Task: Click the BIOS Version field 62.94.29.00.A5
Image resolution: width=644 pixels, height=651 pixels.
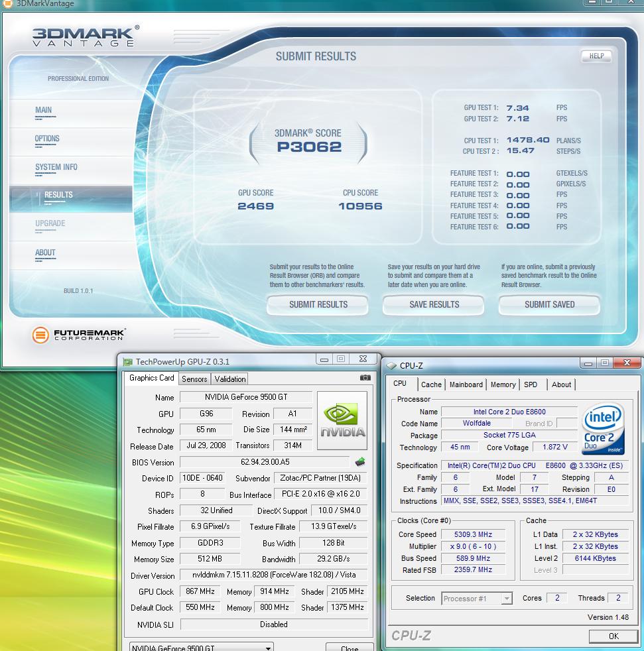Action: coord(265,462)
